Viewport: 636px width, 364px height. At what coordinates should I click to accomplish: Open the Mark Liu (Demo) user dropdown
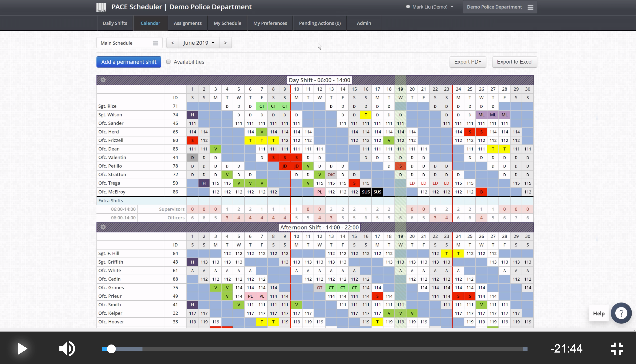click(x=430, y=7)
